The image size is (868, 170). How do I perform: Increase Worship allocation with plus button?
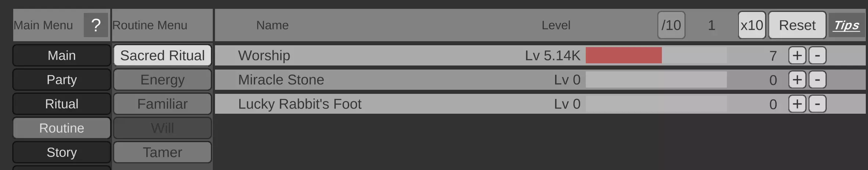(x=797, y=56)
